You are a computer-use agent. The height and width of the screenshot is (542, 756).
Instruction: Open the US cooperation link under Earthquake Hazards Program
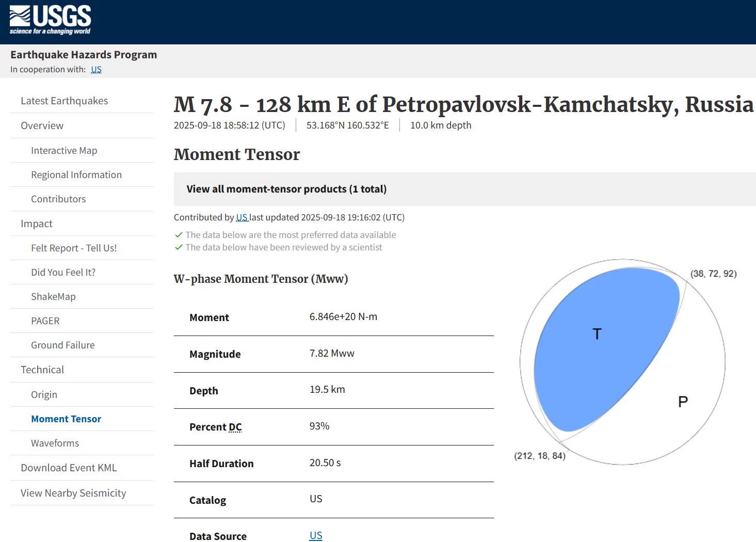(x=96, y=69)
